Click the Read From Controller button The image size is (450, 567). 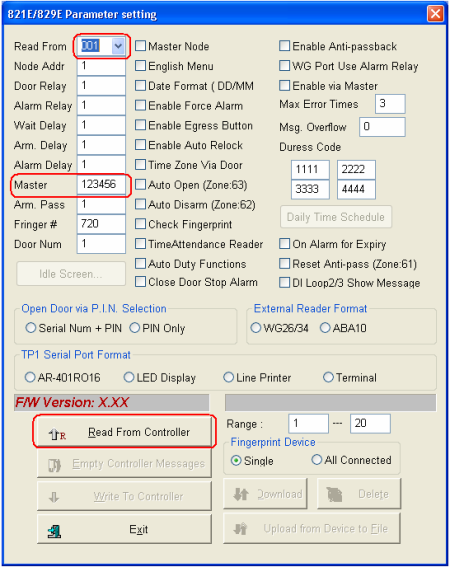click(x=124, y=432)
